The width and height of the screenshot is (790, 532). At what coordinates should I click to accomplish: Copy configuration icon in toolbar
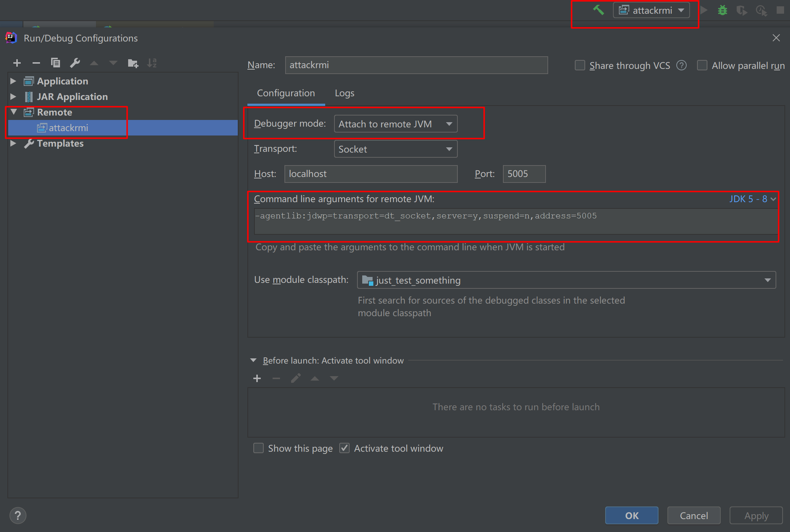(55, 63)
